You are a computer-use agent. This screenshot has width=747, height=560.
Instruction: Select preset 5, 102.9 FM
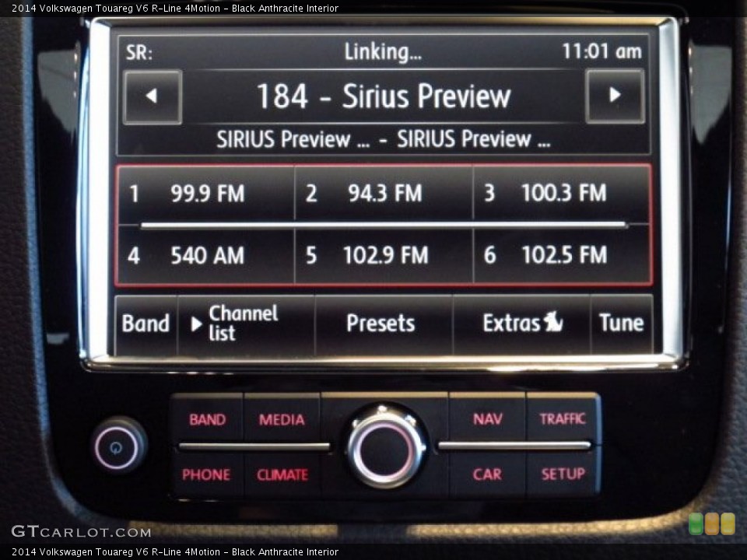coord(384,255)
